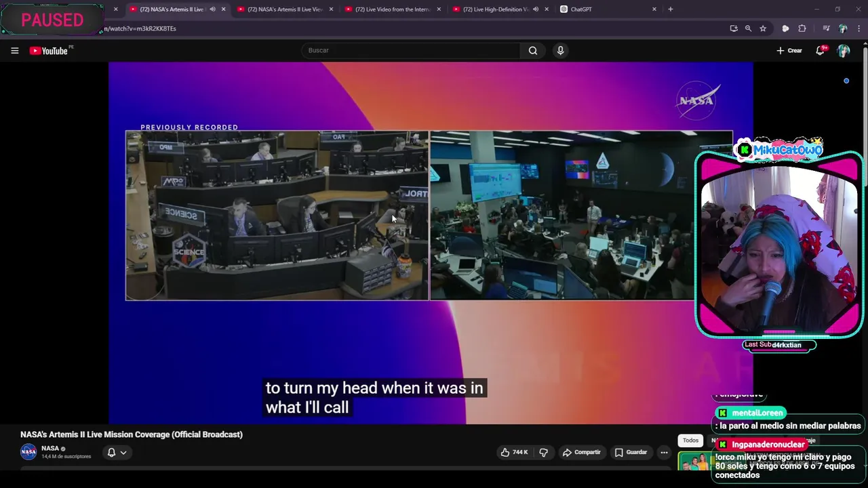Click the '14,4 M de suscriptores' text

click(66, 457)
